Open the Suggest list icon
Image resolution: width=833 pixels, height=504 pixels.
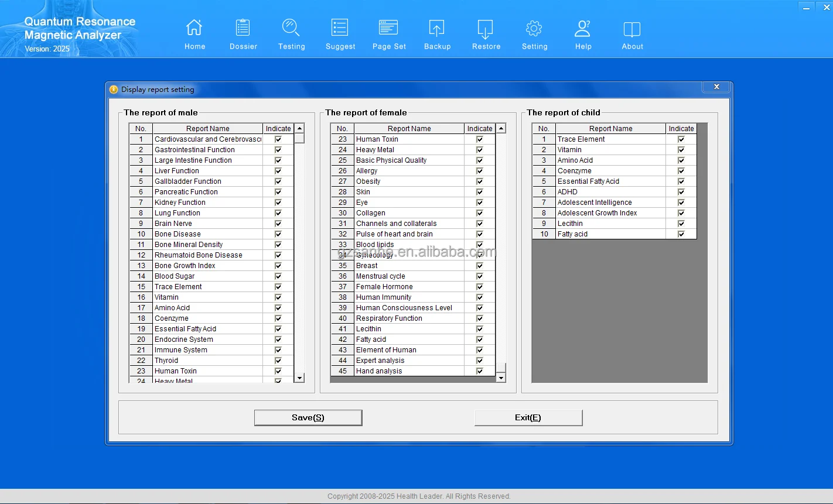(340, 28)
